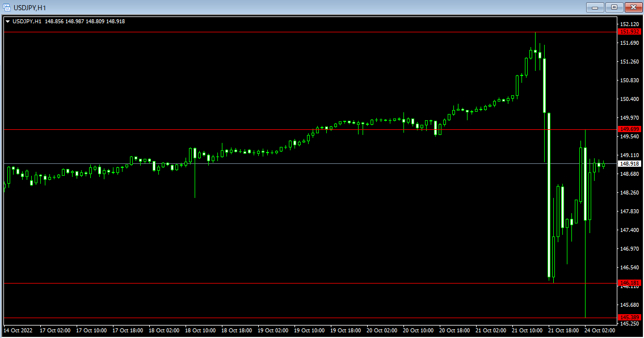The image size is (644, 338).
Task: Click the 24 Oct 02:00 time label
Action: coord(600,331)
